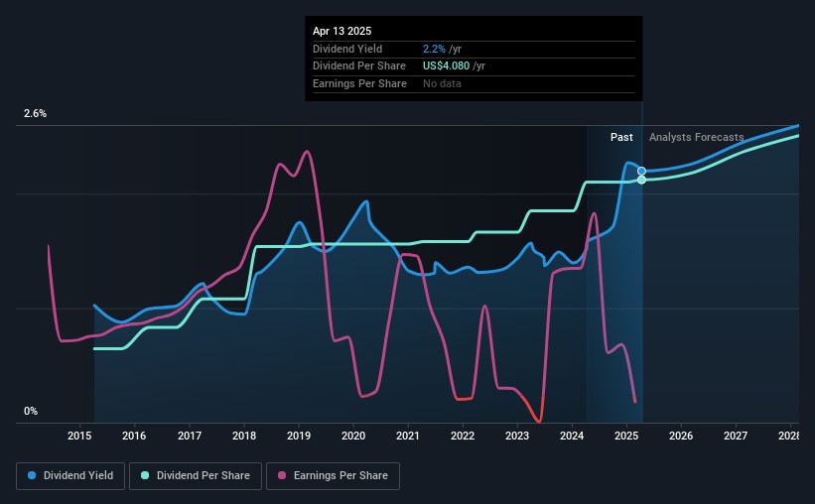Select the 'Past' label on the chart
815x504 pixels.
621,138
